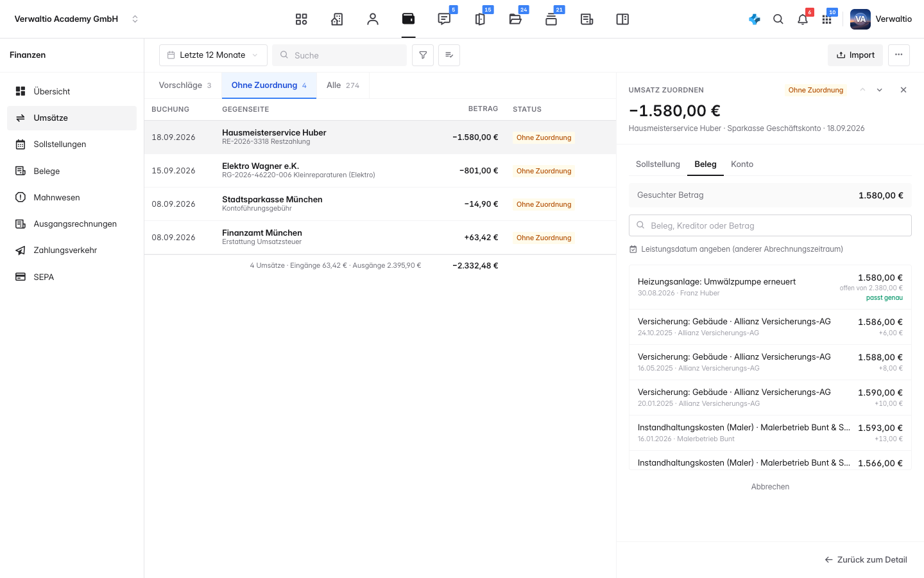This screenshot has width=924, height=578.
Task: Open the dashboard grid icon in top navigation
Action: point(302,19)
